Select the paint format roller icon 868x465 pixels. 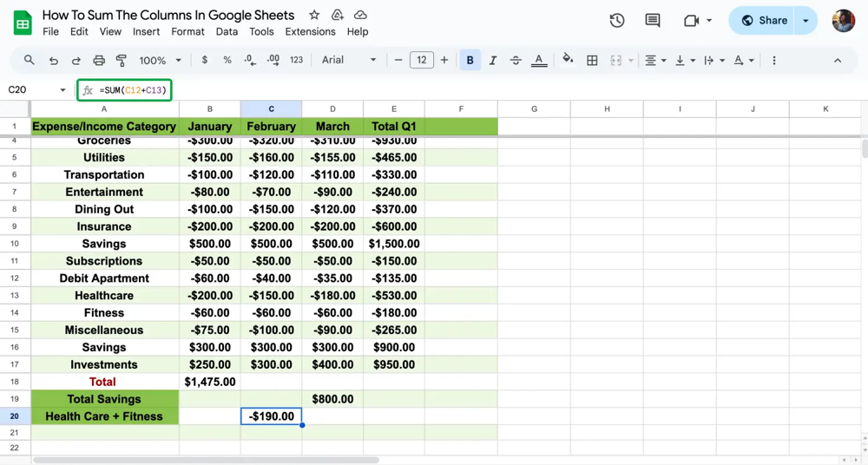point(122,61)
